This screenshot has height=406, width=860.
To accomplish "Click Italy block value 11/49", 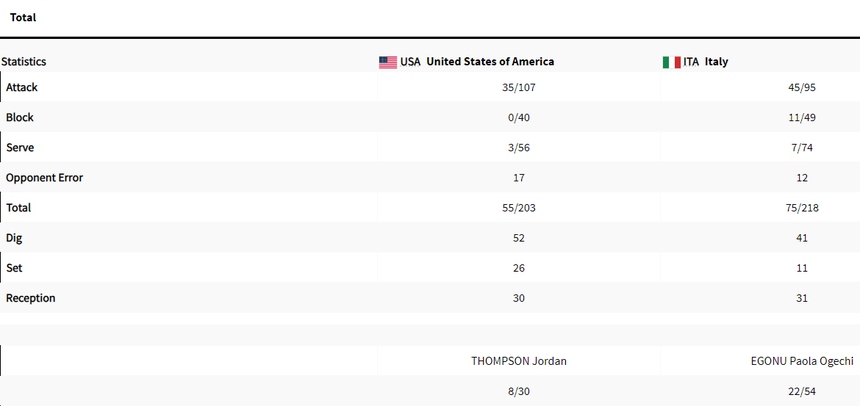I will [801, 118].
